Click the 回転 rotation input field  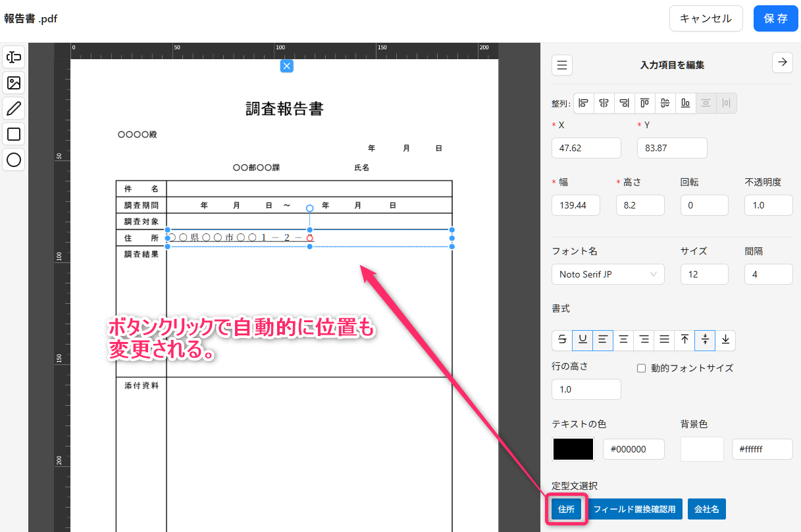coord(704,205)
